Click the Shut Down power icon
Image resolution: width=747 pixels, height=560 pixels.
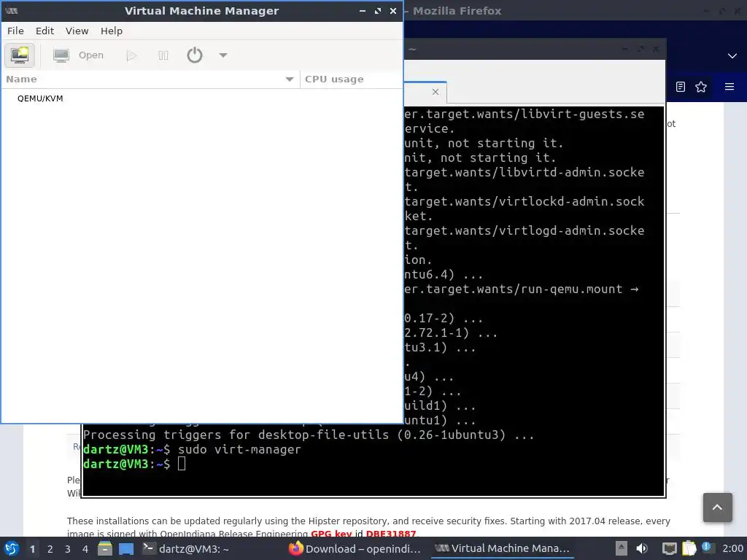[x=194, y=55]
